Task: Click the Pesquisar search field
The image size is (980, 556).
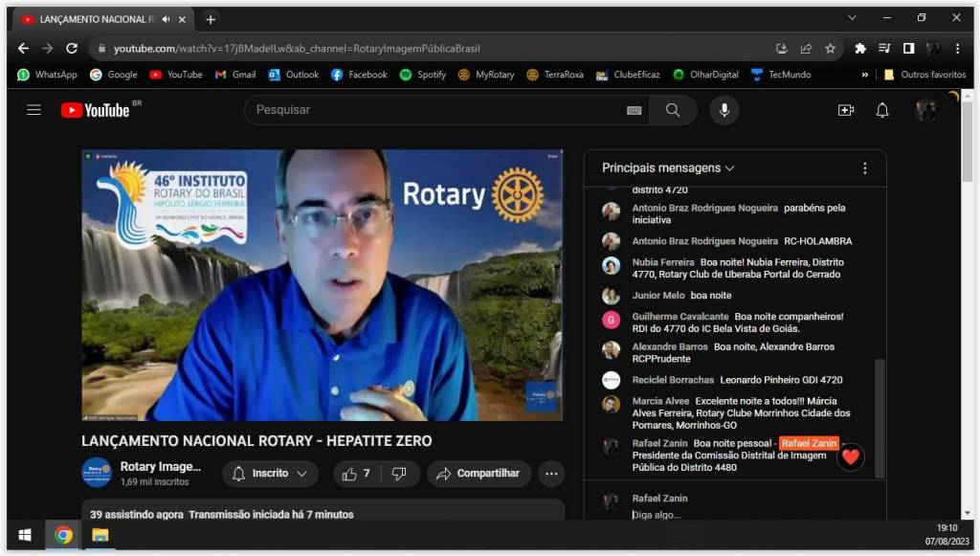Action: 435,110
